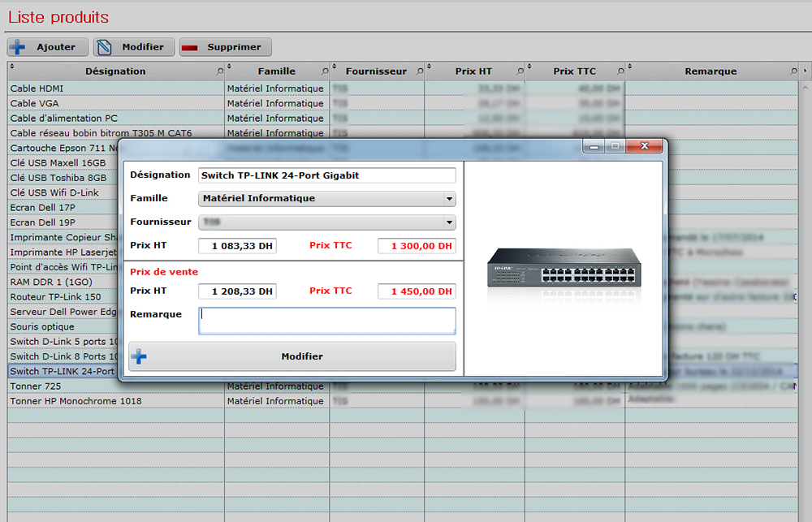The image size is (812, 522).
Task: Click the table scroll-right arrow beside Remarque header
Action: [805, 71]
